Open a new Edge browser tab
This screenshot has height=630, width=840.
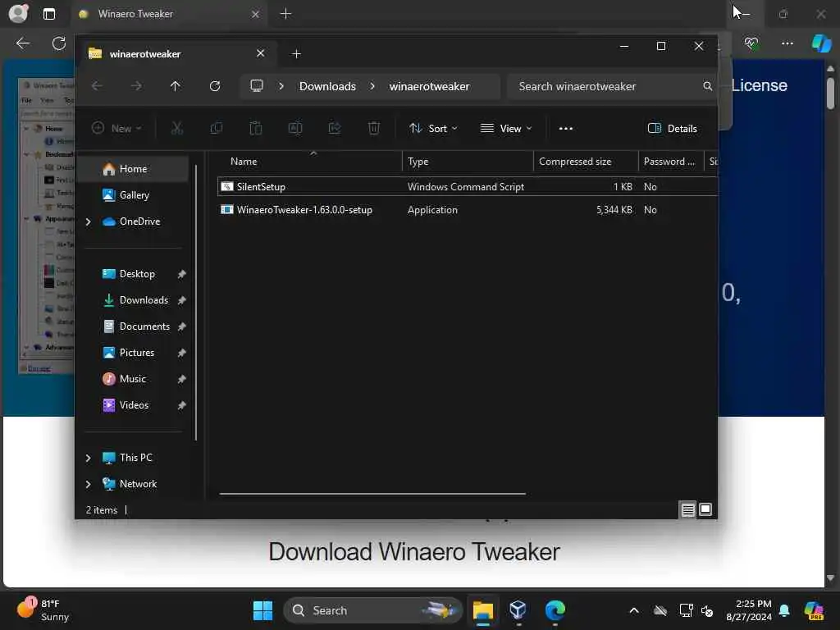click(x=286, y=14)
